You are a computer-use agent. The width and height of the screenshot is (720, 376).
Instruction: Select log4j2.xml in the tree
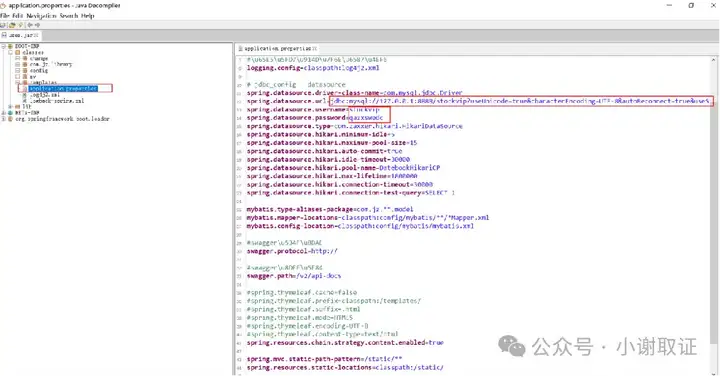click(x=45, y=95)
